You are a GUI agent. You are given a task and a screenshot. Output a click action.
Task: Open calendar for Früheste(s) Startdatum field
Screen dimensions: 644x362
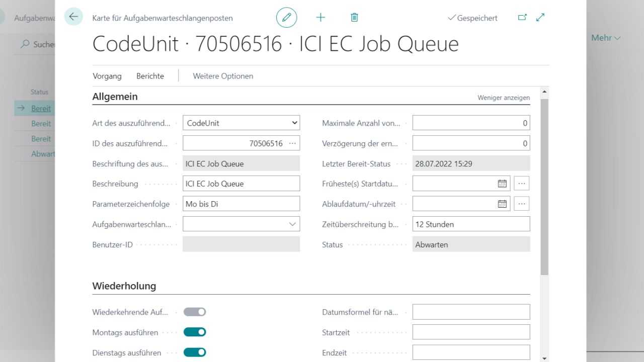click(x=502, y=184)
